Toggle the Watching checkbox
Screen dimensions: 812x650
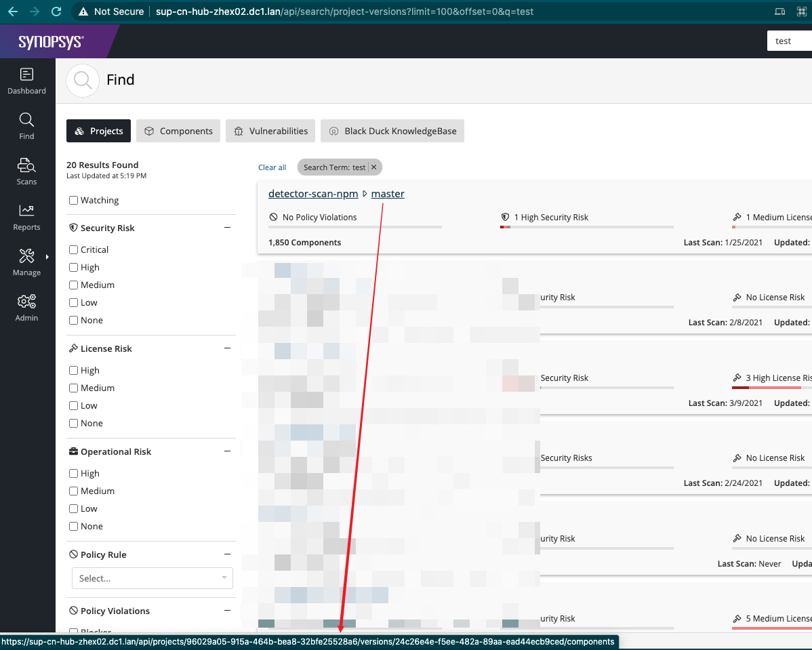[73, 201]
